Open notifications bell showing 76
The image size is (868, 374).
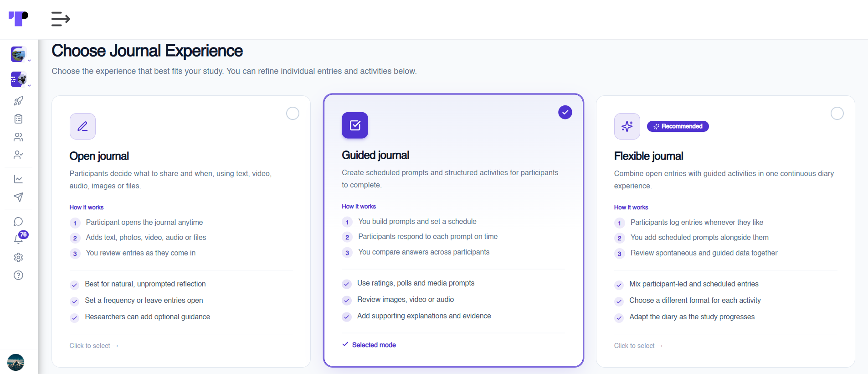pos(19,239)
